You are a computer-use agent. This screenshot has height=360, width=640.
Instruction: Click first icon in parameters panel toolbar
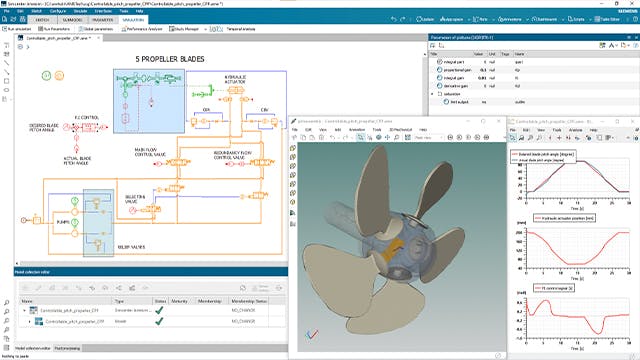click(433, 45)
